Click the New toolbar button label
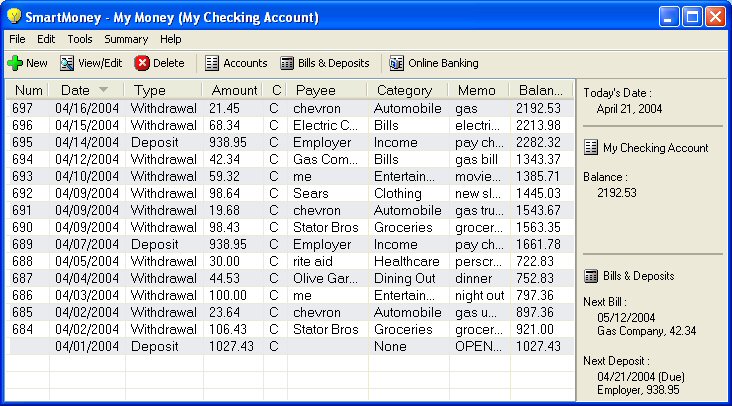Viewport: 732px width, 406px height. click(37, 63)
